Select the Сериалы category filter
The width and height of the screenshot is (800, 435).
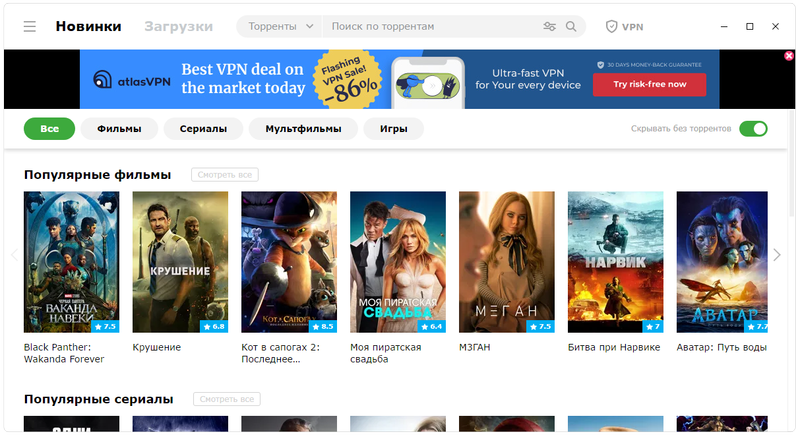[203, 129]
